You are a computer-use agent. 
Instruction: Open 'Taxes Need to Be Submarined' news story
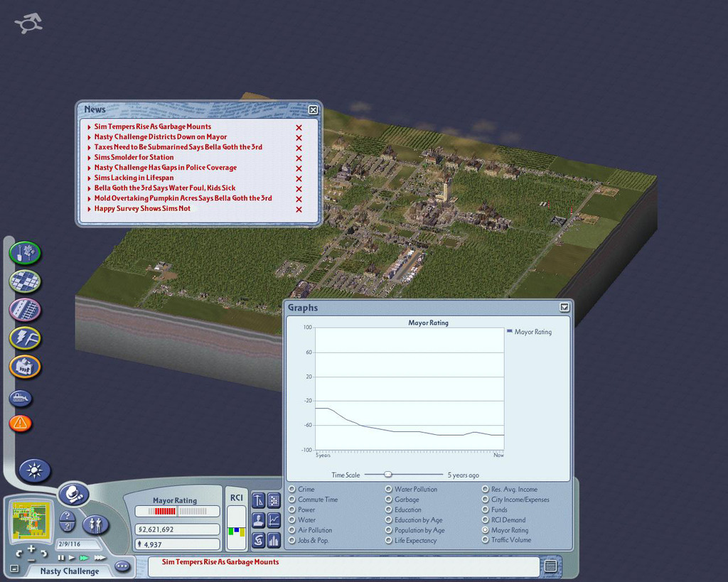(178, 147)
